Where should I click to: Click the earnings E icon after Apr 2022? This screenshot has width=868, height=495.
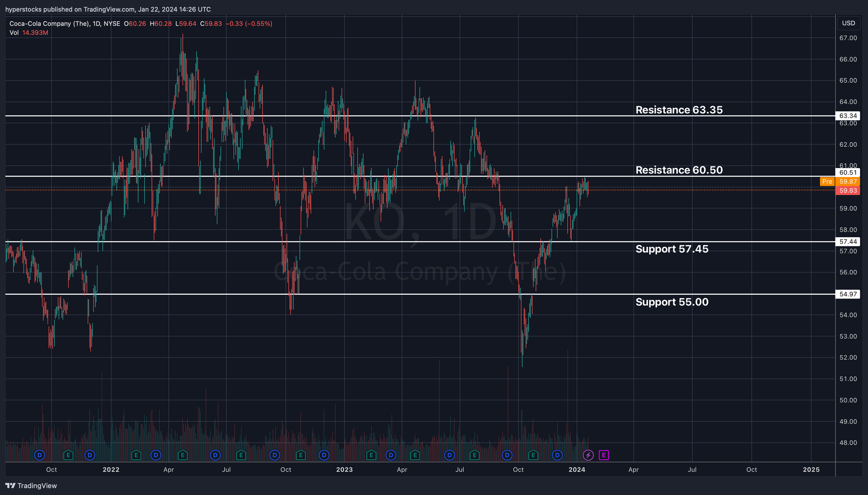[x=183, y=455]
